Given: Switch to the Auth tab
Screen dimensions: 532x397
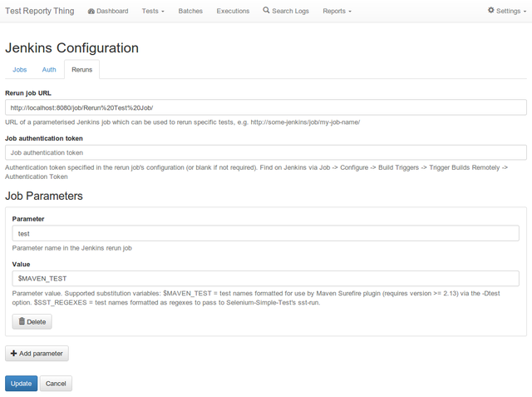Looking at the screenshot, I should tap(49, 70).
